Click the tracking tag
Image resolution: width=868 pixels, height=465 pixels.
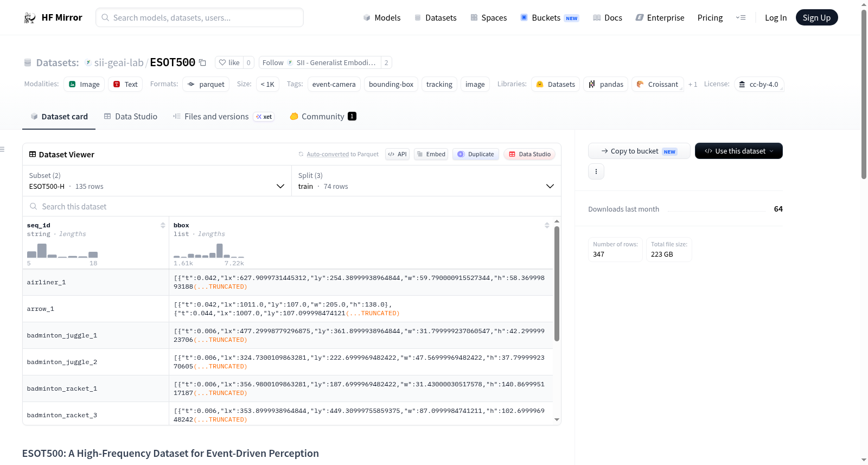[439, 84]
